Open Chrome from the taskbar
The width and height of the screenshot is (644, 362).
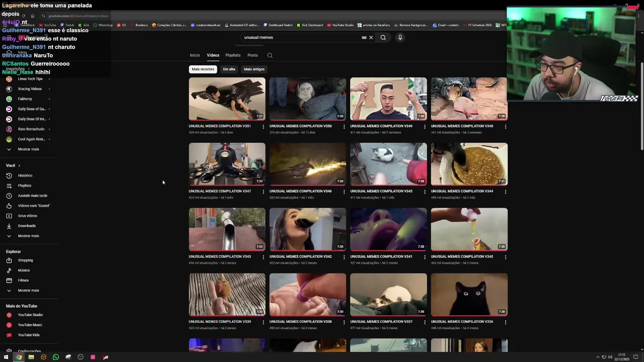pos(19,357)
